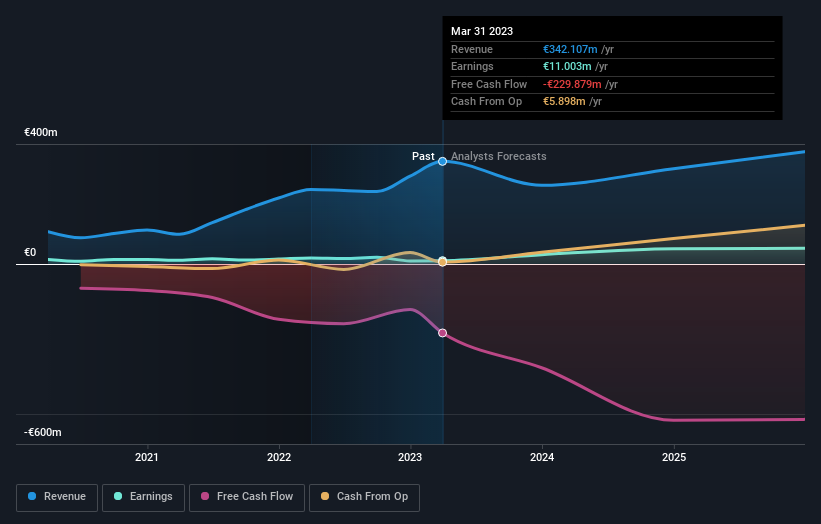
Task: Click the €11.003m earnings value
Action: [x=567, y=66]
